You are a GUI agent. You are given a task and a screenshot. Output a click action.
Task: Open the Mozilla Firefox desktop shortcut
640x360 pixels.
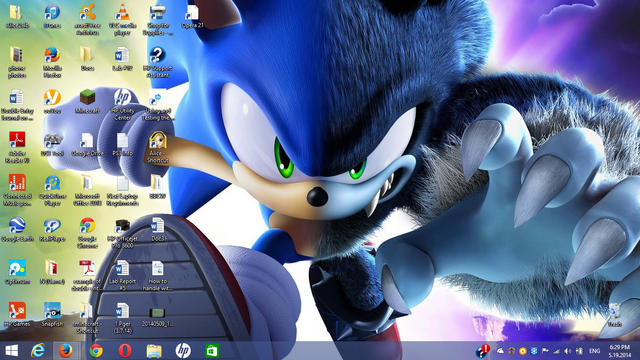52,62
